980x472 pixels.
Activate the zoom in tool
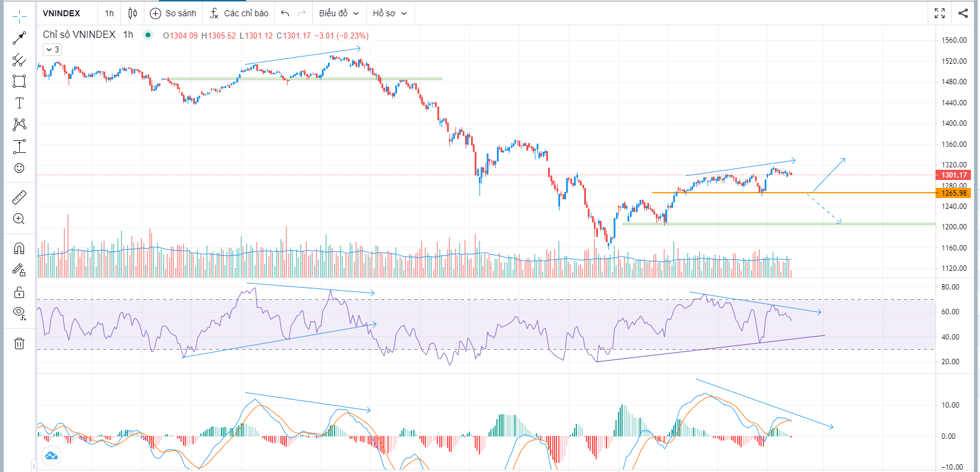click(x=19, y=219)
